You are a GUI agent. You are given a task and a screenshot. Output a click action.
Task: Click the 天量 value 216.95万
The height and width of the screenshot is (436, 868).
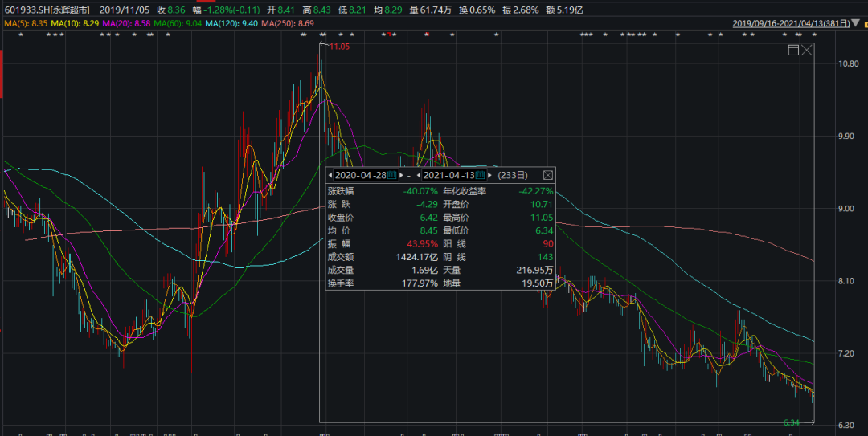click(534, 271)
